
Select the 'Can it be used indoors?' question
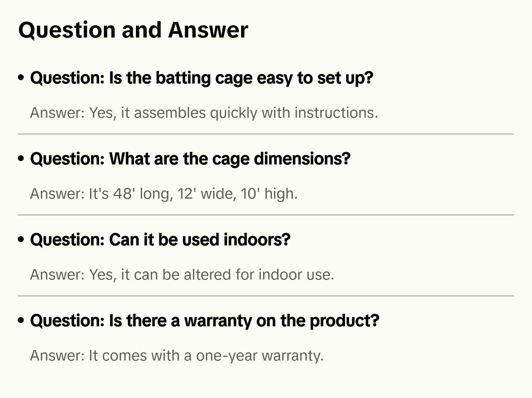[x=160, y=240]
